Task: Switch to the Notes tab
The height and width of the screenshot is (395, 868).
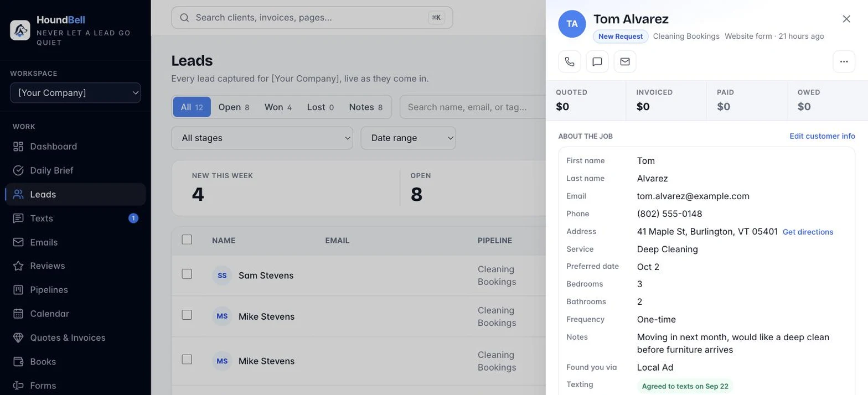Action: pos(366,107)
